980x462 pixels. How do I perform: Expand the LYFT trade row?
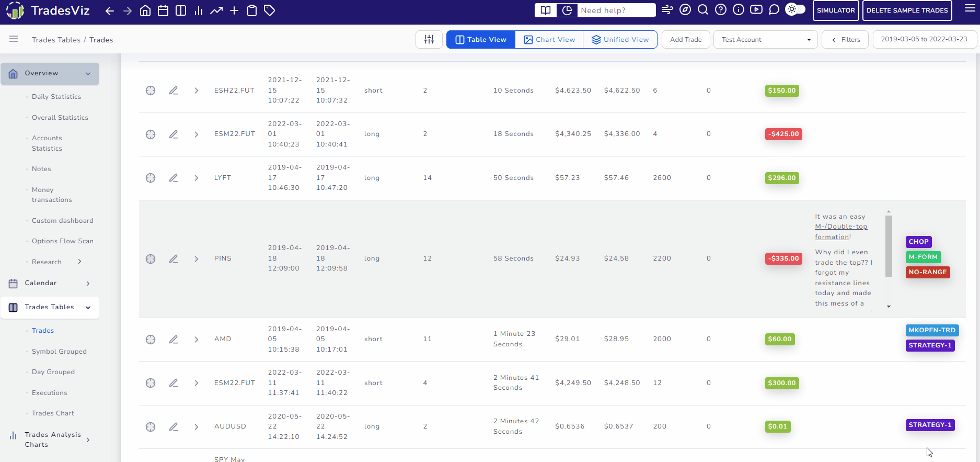(x=197, y=178)
